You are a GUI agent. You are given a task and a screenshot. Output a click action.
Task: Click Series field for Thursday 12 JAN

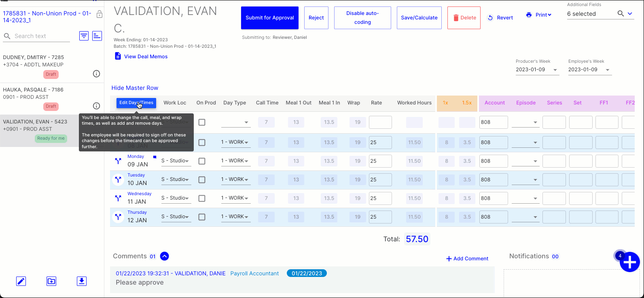tap(554, 217)
